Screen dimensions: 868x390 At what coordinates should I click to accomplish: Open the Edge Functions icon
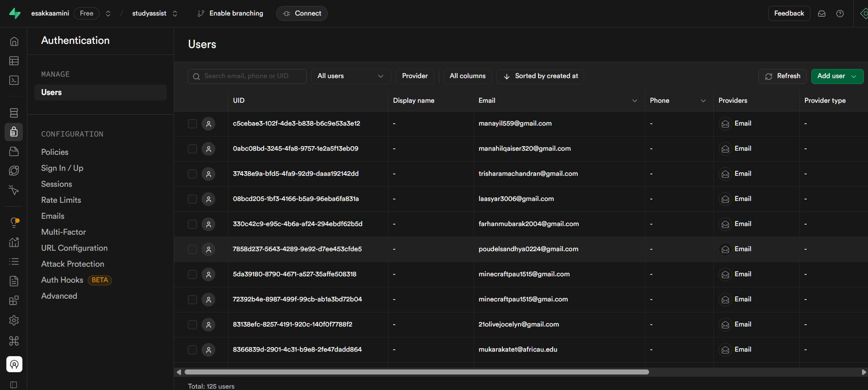pyautogui.click(x=14, y=170)
